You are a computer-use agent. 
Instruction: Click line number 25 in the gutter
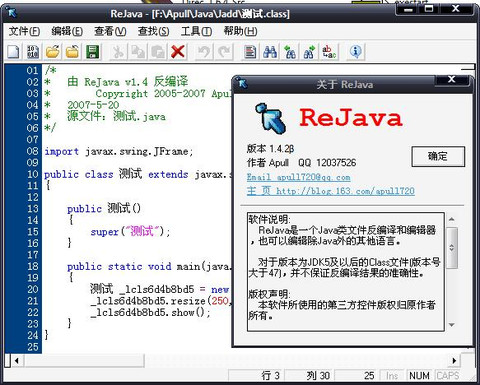(33, 347)
